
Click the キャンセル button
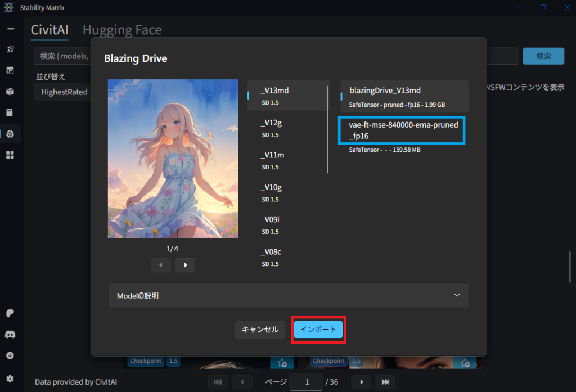(x=260, y=330)
